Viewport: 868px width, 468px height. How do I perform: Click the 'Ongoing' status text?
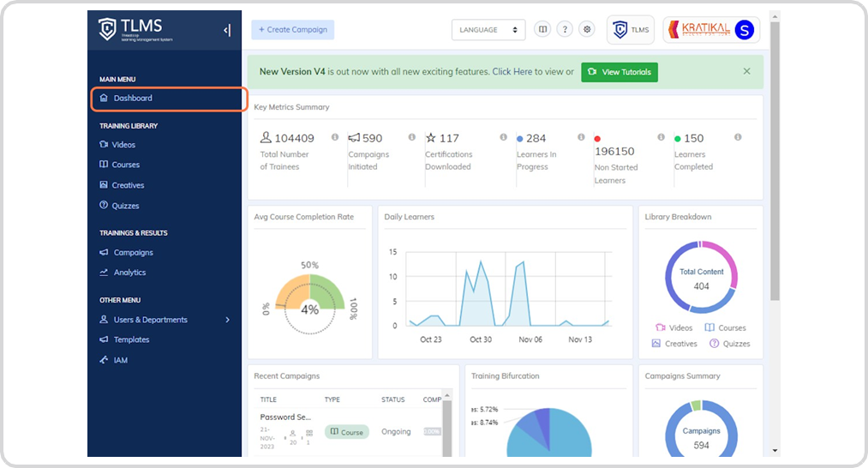396,432
